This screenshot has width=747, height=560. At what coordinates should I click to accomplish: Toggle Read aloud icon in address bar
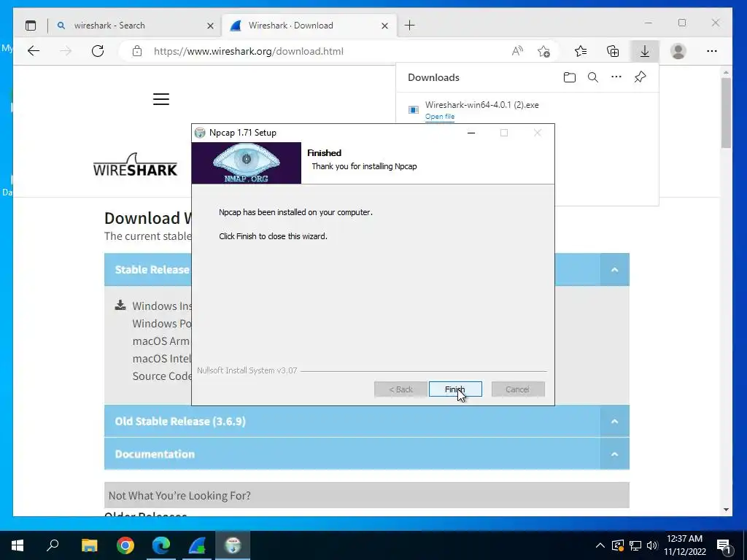(517, 51)
